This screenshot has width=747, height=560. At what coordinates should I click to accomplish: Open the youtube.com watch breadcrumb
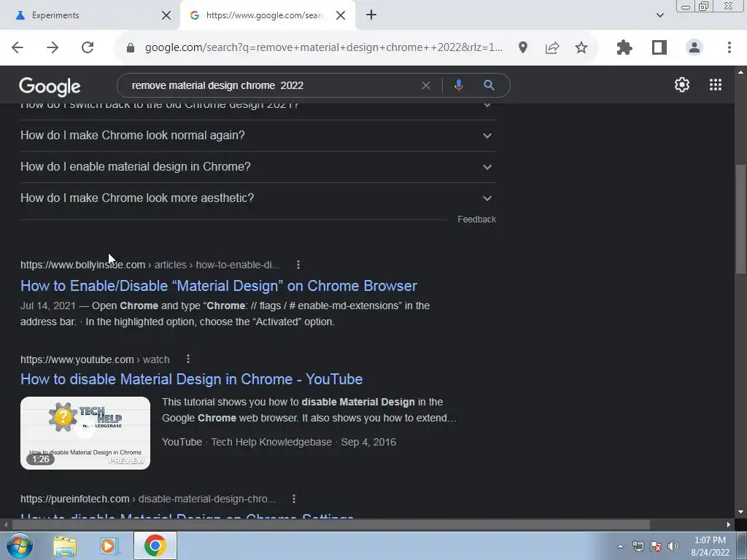coord(95,359)
